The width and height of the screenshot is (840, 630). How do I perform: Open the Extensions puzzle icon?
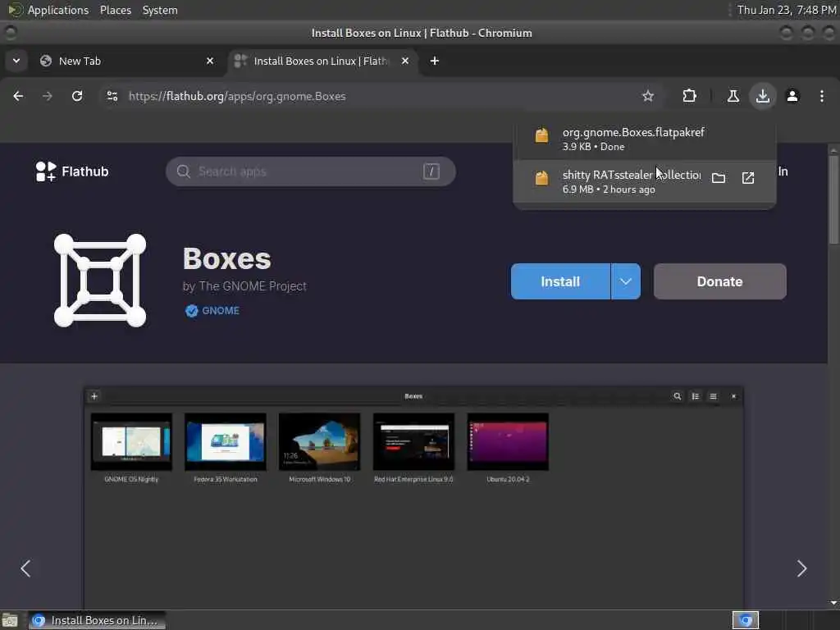(x=689, y=96)
